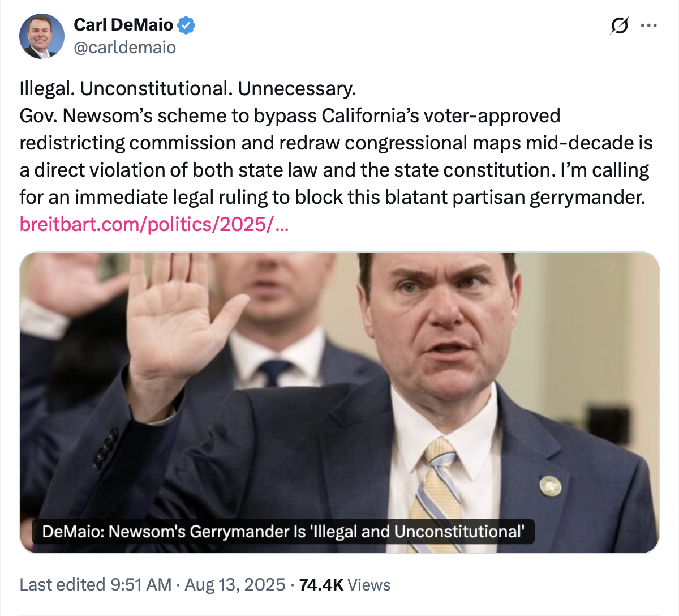Click the blurred man behind the speaker
Screen dimensions: 679x616
pos(283,317)
